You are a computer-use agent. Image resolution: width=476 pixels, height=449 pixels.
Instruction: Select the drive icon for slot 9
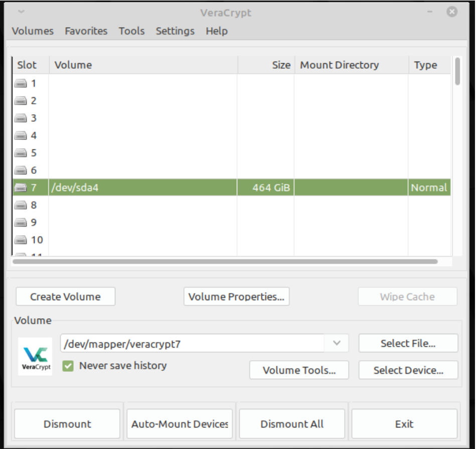(21, 222)
